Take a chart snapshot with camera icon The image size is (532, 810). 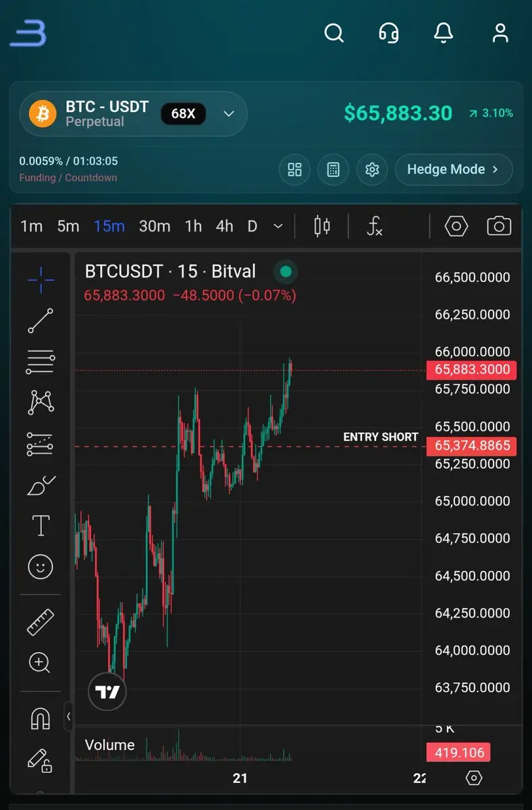coord(499,226)
